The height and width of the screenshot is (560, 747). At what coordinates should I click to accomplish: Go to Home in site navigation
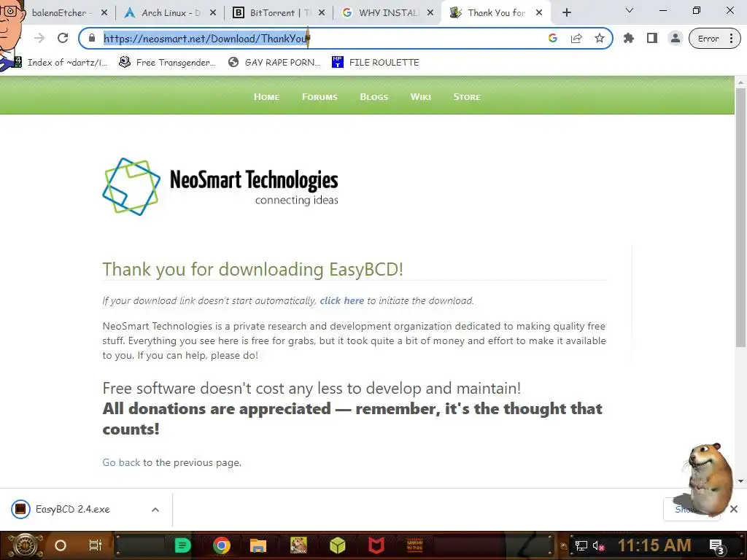[x=266, y=97]
